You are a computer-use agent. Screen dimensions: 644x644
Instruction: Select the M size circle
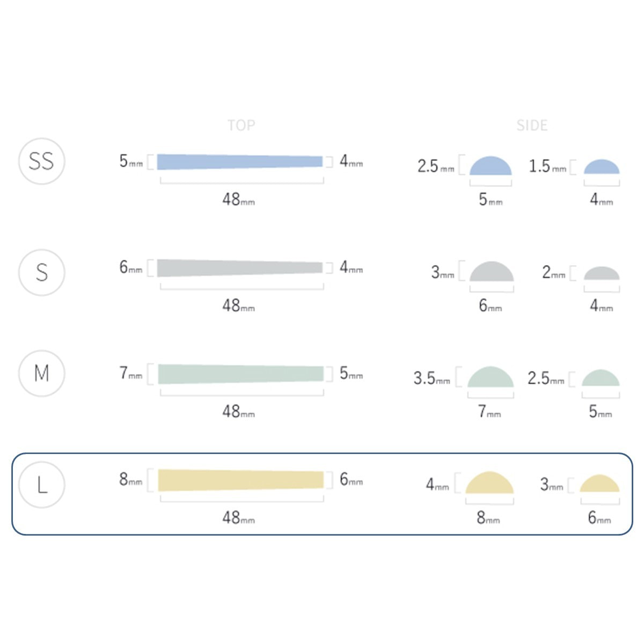42,373
